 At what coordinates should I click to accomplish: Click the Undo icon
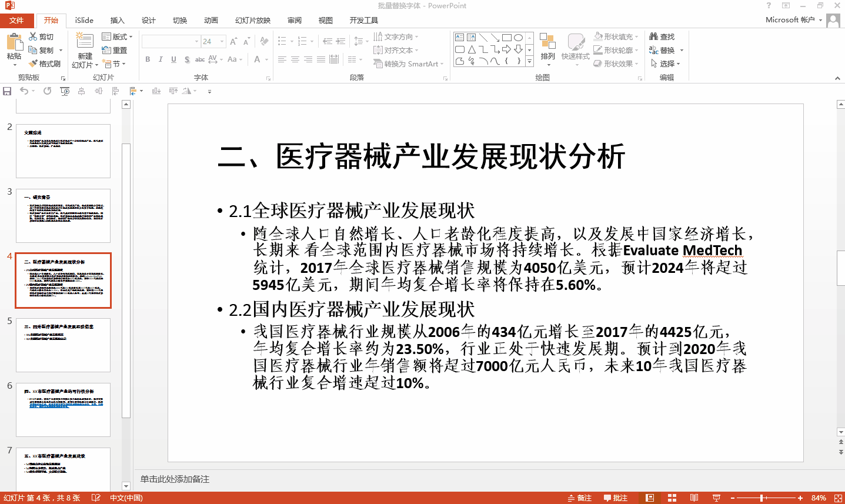tap(24, 91)
